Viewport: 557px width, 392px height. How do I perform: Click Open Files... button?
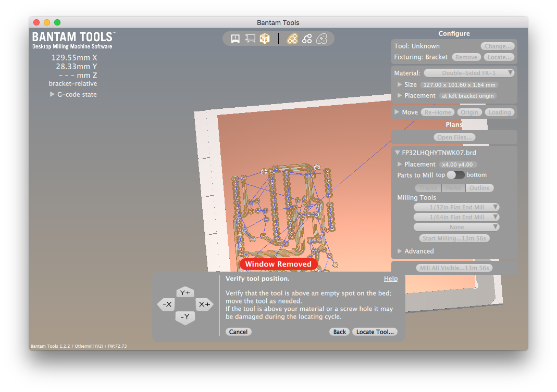454,137
